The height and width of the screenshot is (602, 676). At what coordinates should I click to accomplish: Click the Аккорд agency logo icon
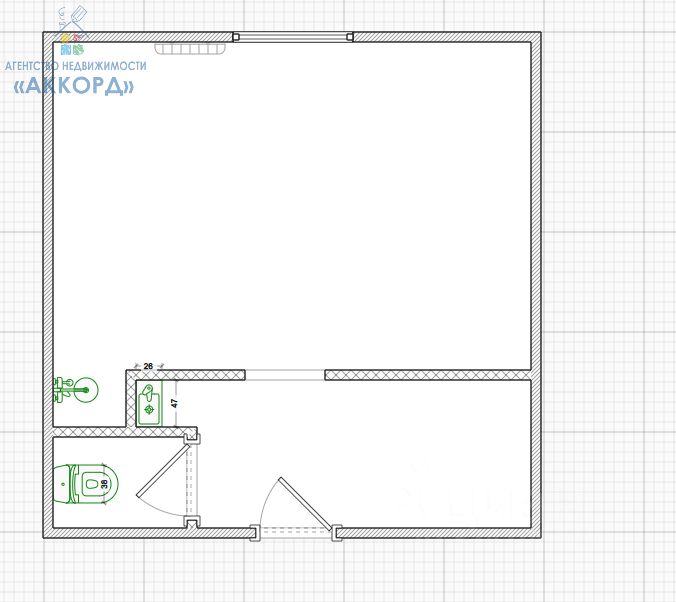(x=72, y=30)
